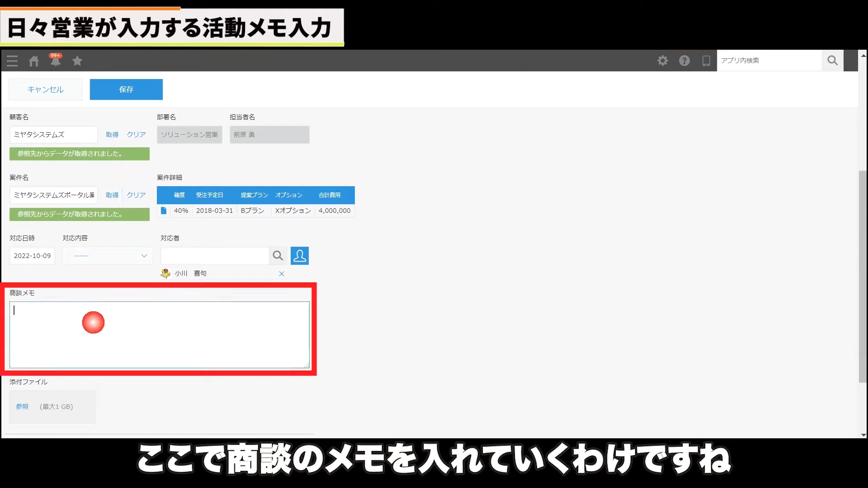Screen dimensions: 868x488
Task: Remove user 小川 喜句 with the X
Action: [282, 274]
